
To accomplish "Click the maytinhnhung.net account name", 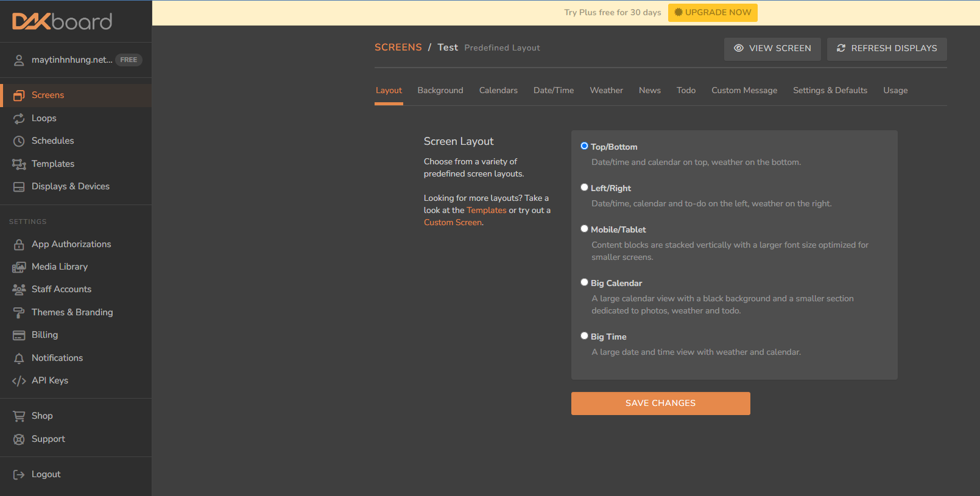I will pyautogui.click(x=72, y=60).
